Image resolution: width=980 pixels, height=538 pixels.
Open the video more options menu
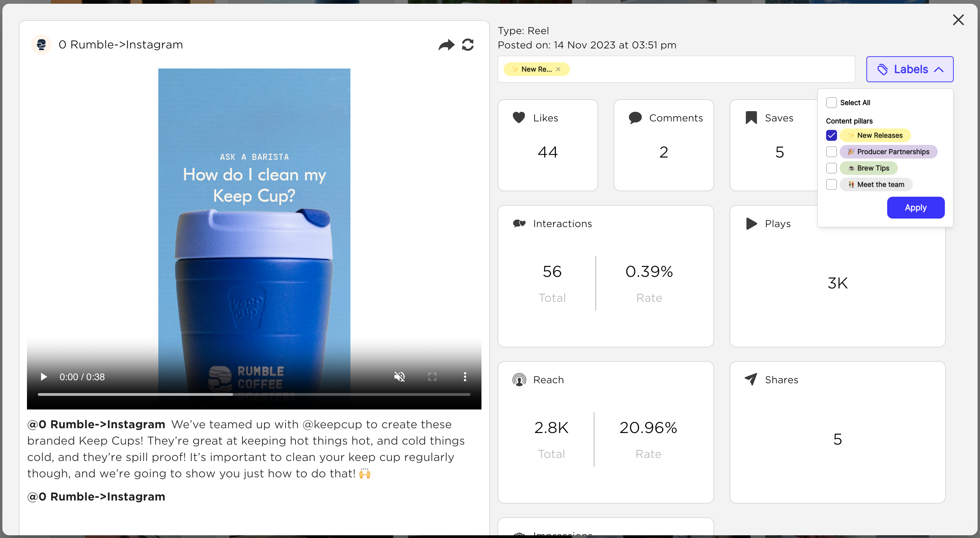[465, 377]
